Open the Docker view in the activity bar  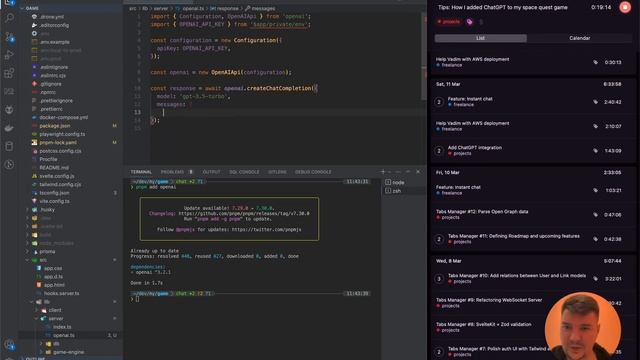click(9, 128)
